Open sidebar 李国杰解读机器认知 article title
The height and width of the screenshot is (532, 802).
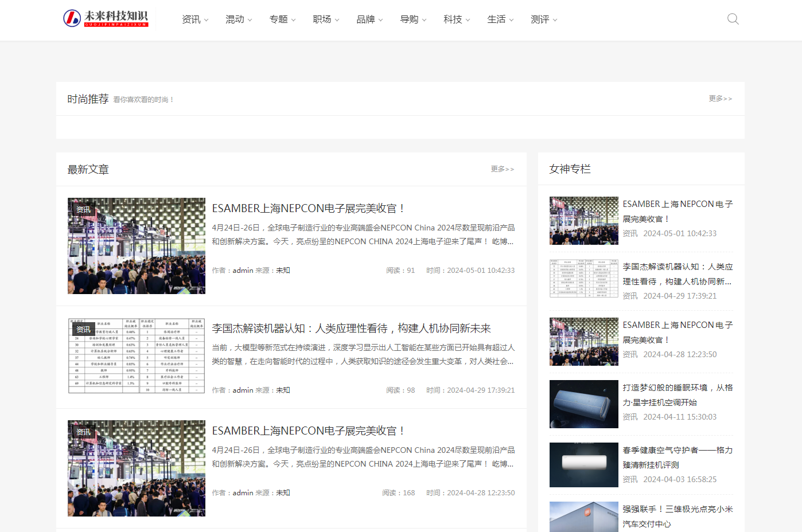click(x=678, y=274)
